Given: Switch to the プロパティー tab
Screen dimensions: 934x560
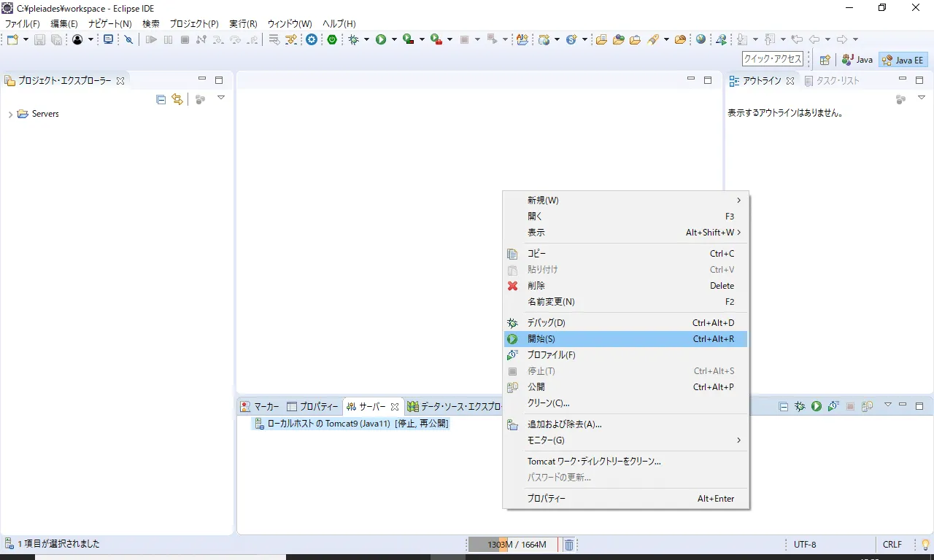Looking at the screenshot, I should 313,406.
